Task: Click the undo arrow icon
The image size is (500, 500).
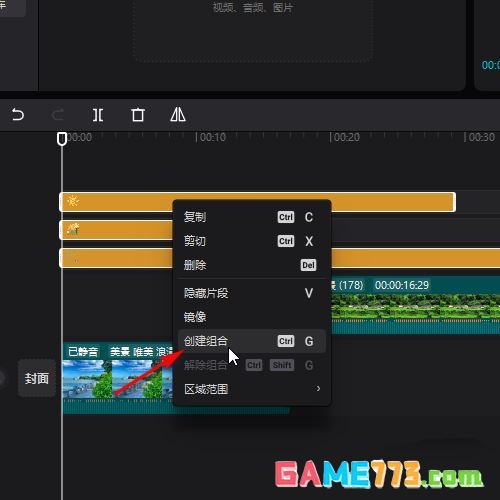Action: pos(18,115)
